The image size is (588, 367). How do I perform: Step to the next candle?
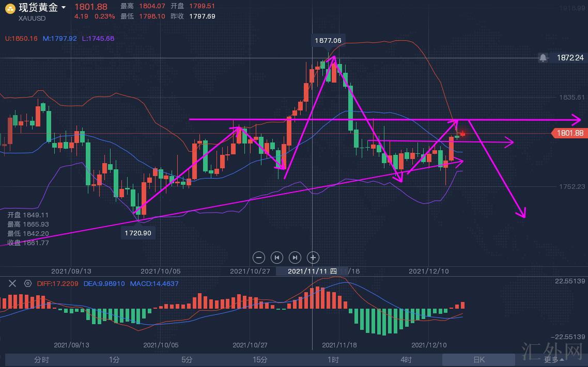coord(295,257)
